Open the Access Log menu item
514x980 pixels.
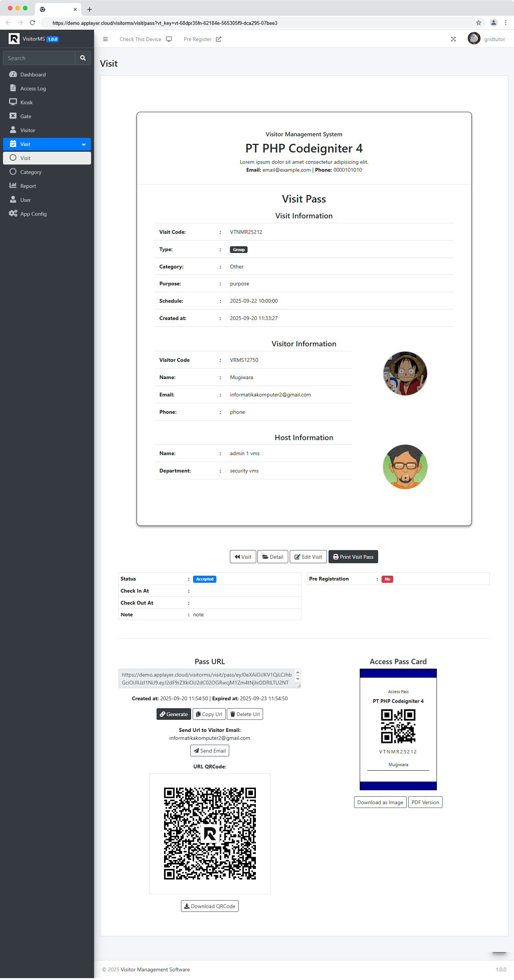coord(47,88)
